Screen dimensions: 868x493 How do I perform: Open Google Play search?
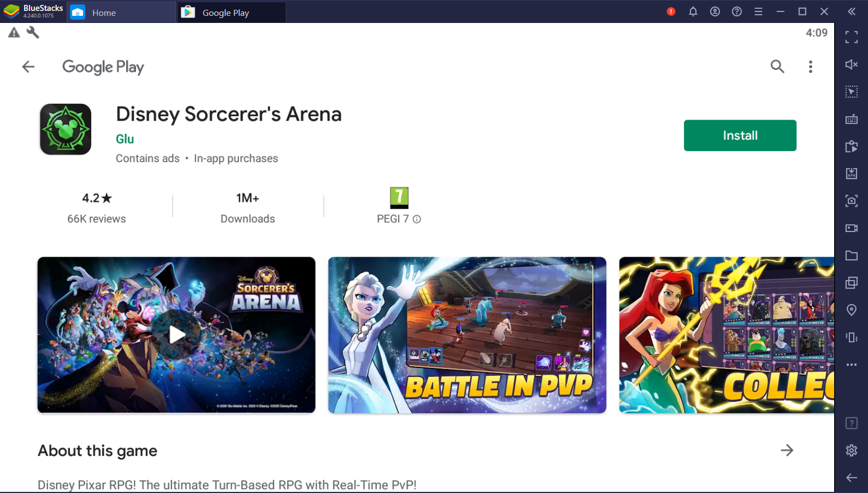point(777,67)
